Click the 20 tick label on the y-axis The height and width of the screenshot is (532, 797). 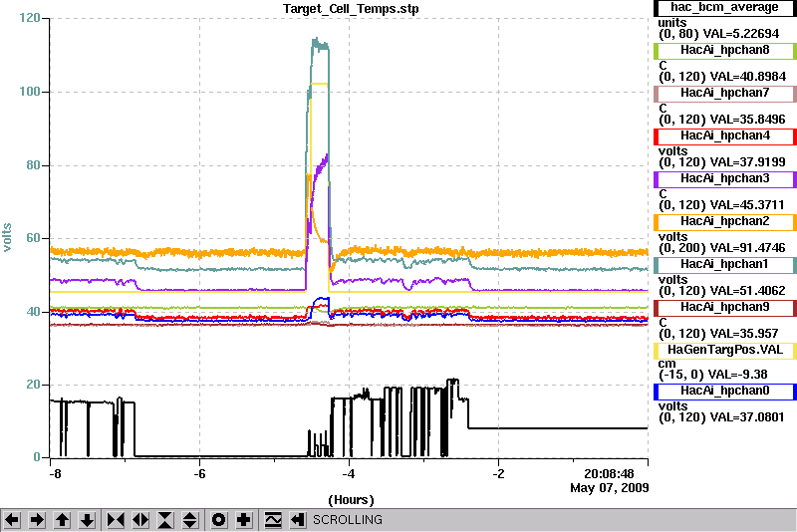[33, 385]
